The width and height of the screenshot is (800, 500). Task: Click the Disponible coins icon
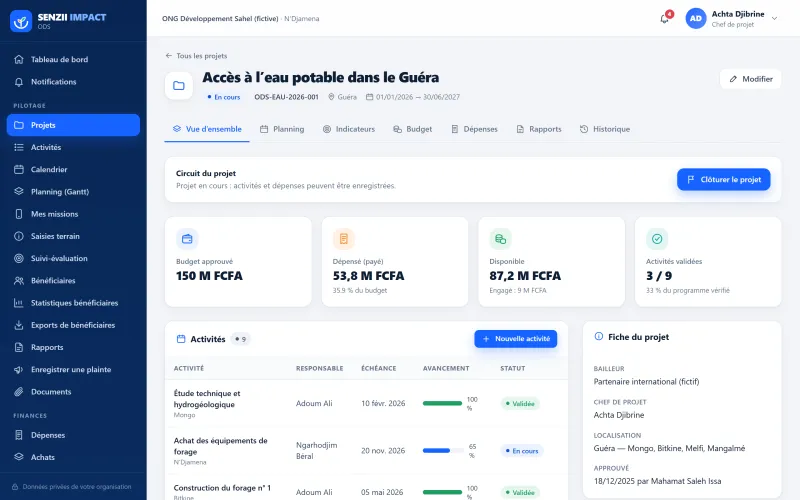[x=501, y=239]
